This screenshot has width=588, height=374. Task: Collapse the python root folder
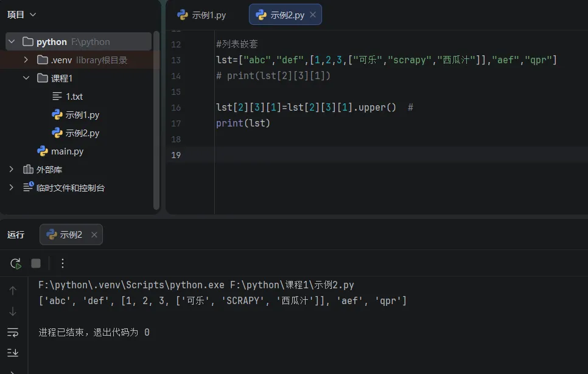12,41
